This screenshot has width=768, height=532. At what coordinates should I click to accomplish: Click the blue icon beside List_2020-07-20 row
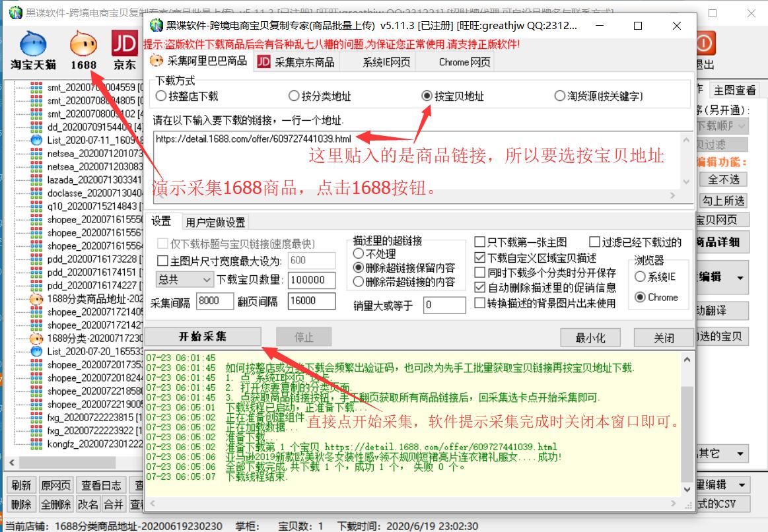pyautogui.click(x=36, y=351)
